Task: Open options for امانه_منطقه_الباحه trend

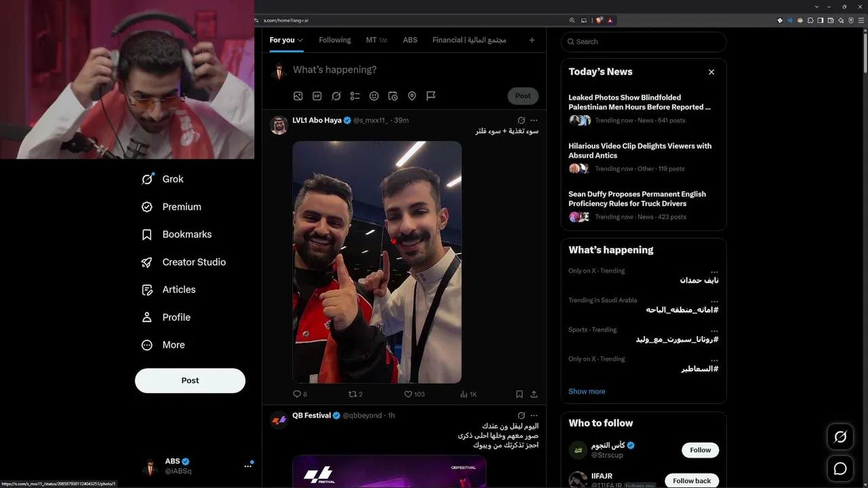Action: 714,301
